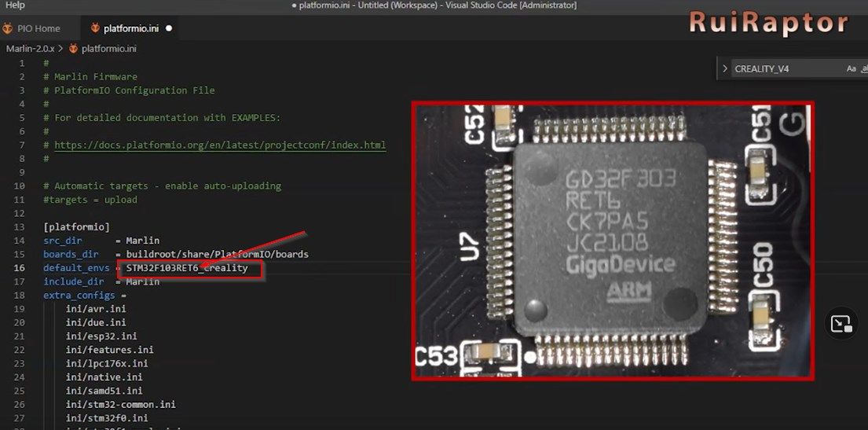Image resolution: width=868 pixels, height=430 pixels.
Task: Click the default_envs key
Action: pyautogui.click(x=76, y=268)
